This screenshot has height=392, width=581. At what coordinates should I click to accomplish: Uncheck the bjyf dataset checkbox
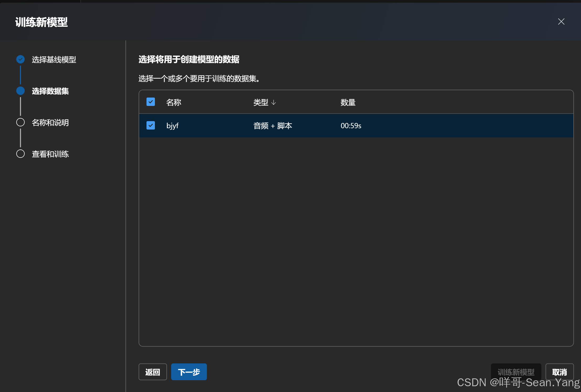151,126
